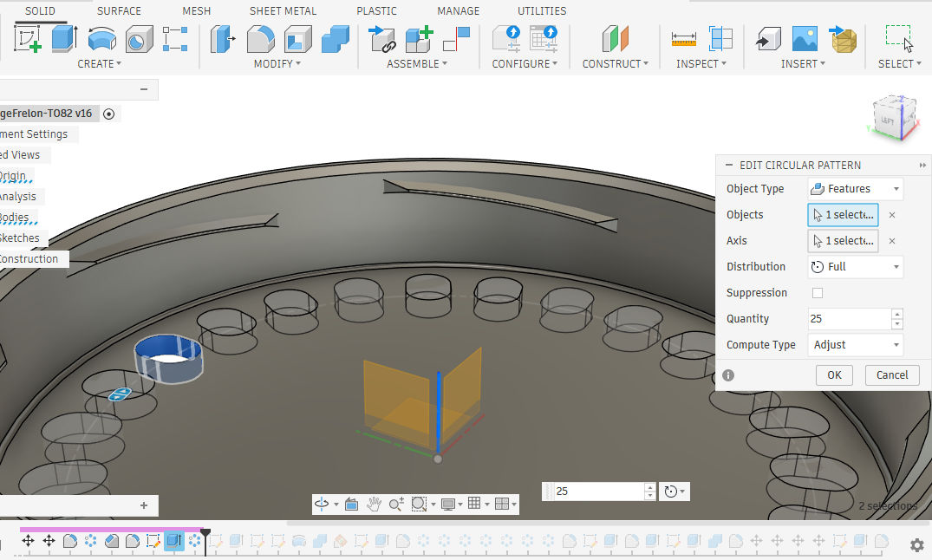Clear the Axis selection

(x=892, y=241)
